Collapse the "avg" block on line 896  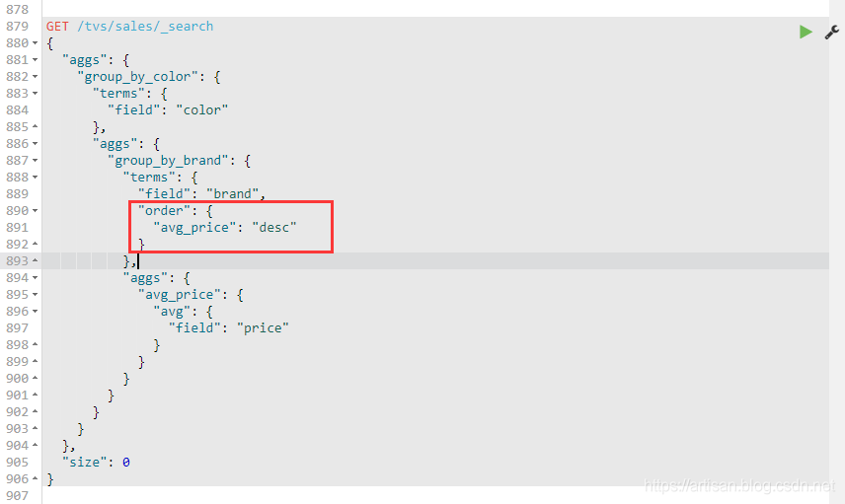point(35,312)
